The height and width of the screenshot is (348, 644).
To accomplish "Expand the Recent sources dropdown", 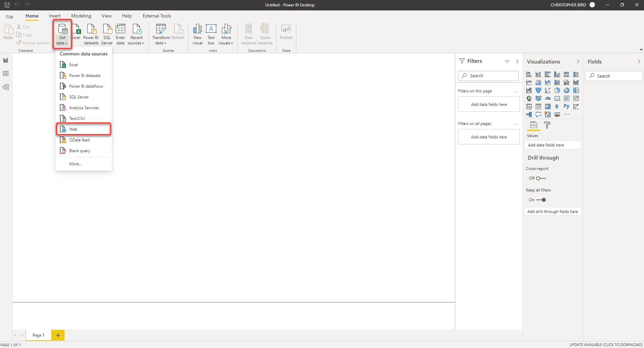I will coord(136,43).
